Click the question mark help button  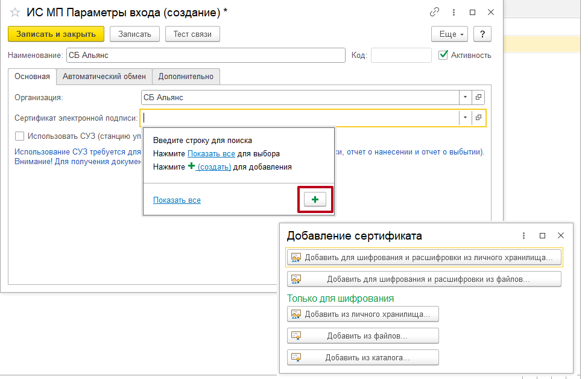482,34
